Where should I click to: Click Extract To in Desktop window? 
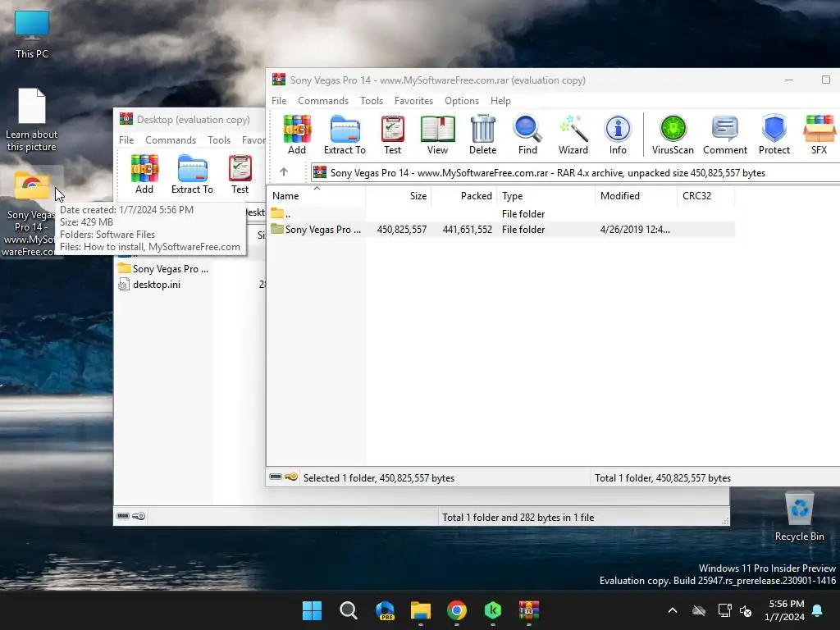pos(192,174)
